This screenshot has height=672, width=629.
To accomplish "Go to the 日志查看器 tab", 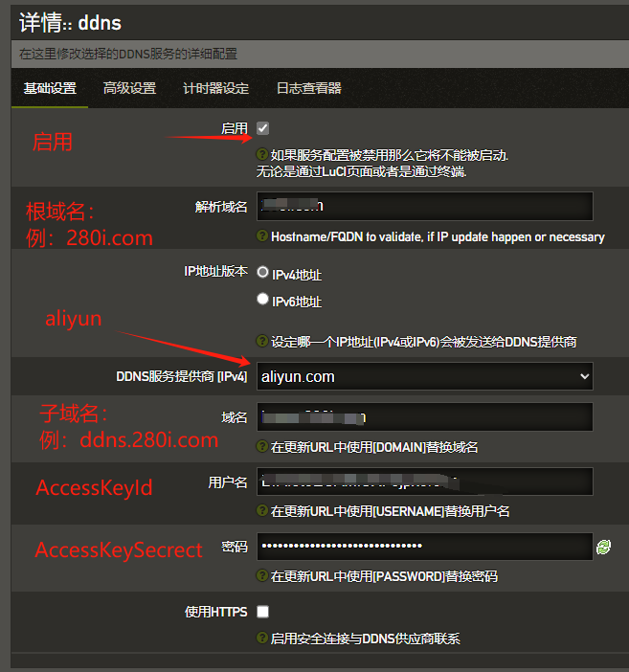I will pos(308,88).
